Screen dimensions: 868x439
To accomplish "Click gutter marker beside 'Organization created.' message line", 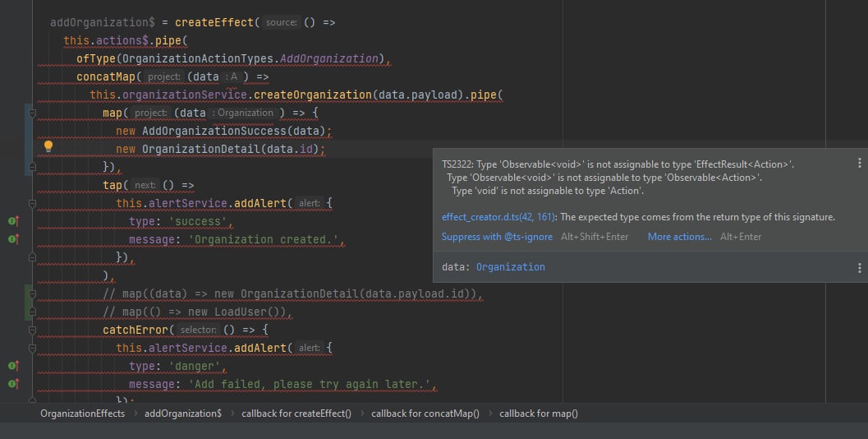I will (13, 239).
